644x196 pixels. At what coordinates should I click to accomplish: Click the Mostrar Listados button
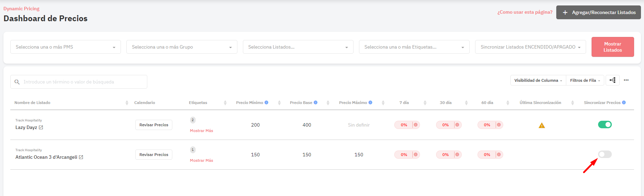tap(613, 47)
